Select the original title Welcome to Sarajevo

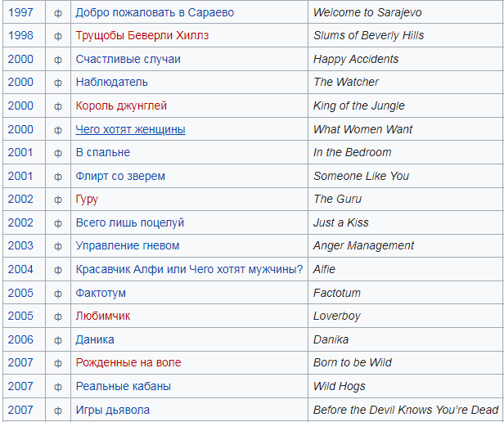(x=367, y=12)
